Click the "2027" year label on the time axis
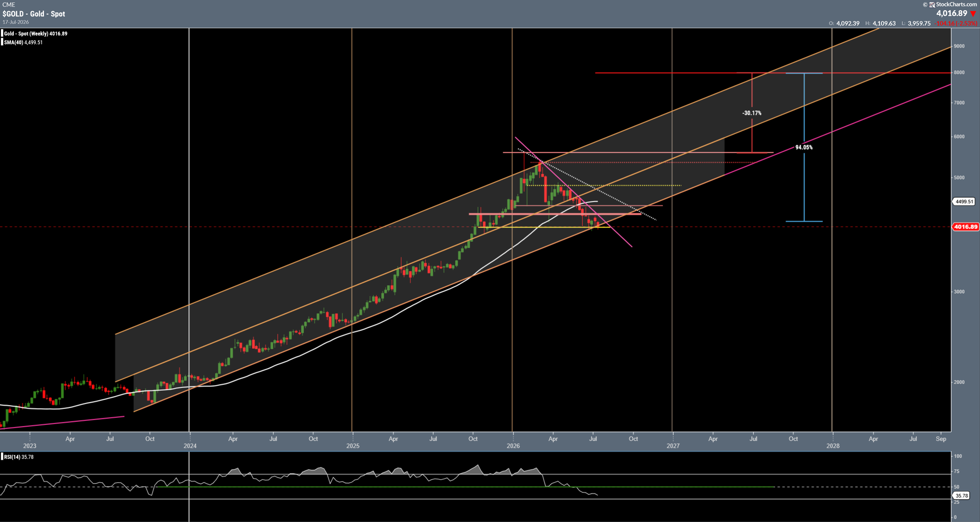The height and width of the screenshot is (522, 980). (x=673, y=446)
